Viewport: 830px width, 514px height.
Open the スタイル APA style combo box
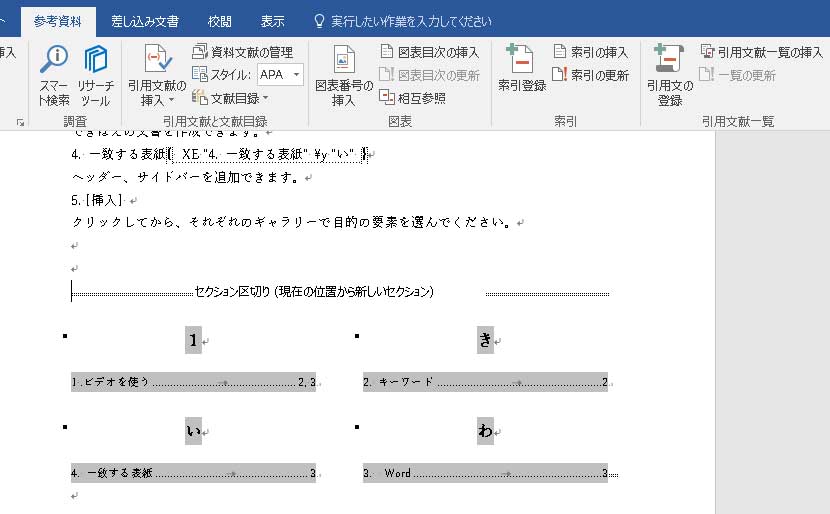pos(280,75)
